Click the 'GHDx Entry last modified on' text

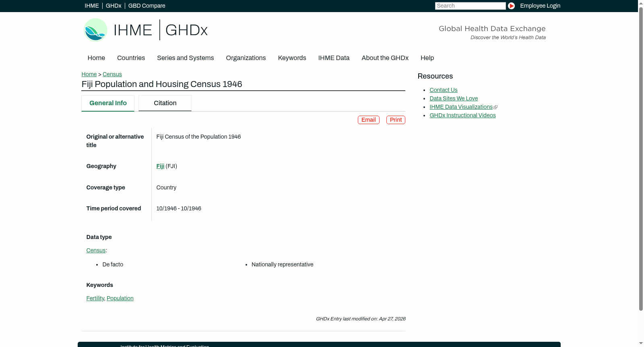(x=361, y=319)
